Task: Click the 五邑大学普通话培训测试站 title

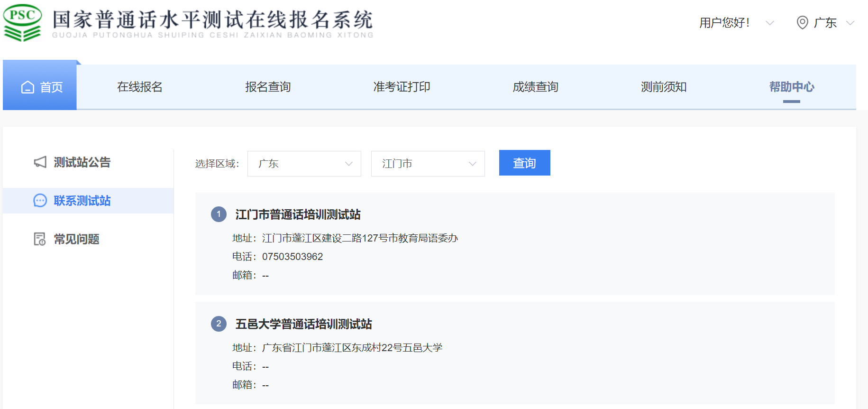Action: (303, 324)
